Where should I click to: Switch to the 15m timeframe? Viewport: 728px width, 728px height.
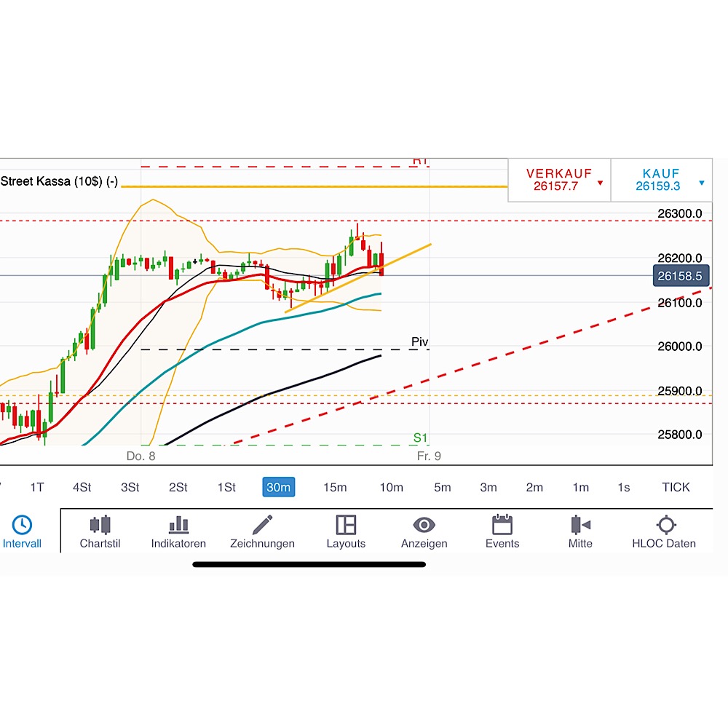click(x=335, y=487)
